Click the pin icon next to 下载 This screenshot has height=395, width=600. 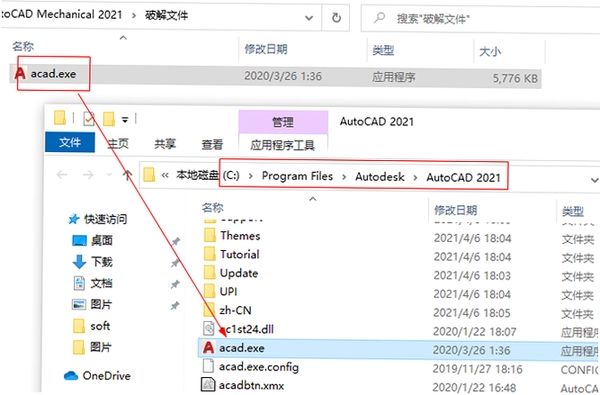point(175,263)
